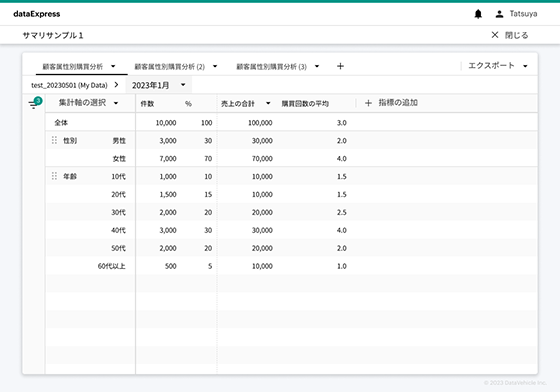
Task: Add a new analysis tab with plus icon
Action: coord(340,66)
